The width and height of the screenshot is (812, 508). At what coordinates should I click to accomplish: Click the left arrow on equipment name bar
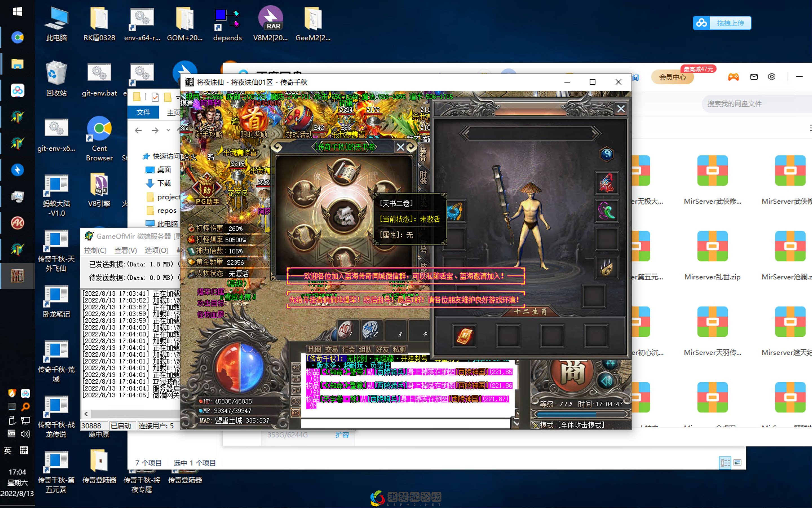464,133
